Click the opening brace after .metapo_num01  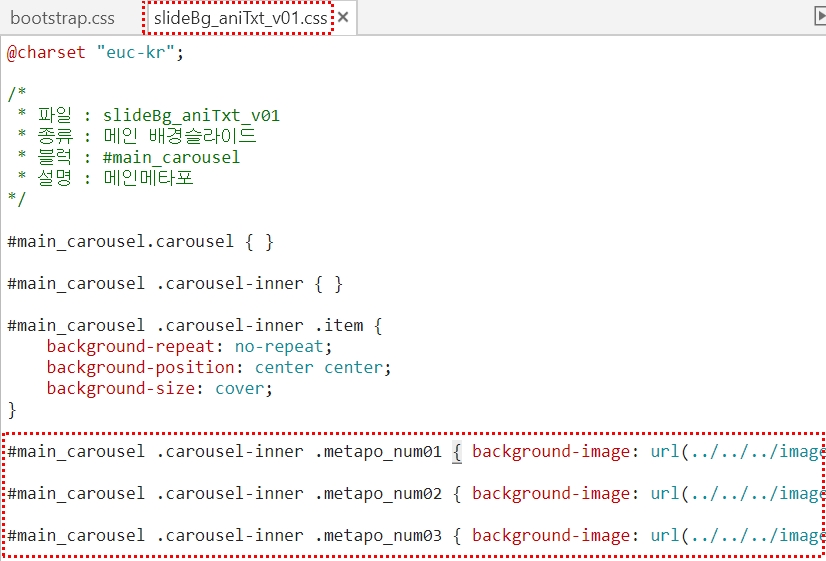pos(457,451)
